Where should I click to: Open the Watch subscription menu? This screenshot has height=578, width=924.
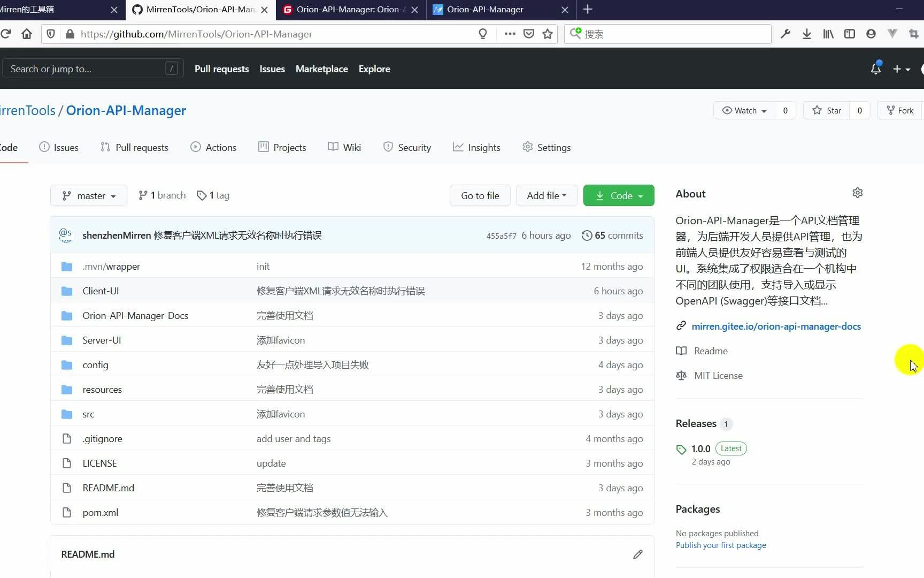click(743, 110)
